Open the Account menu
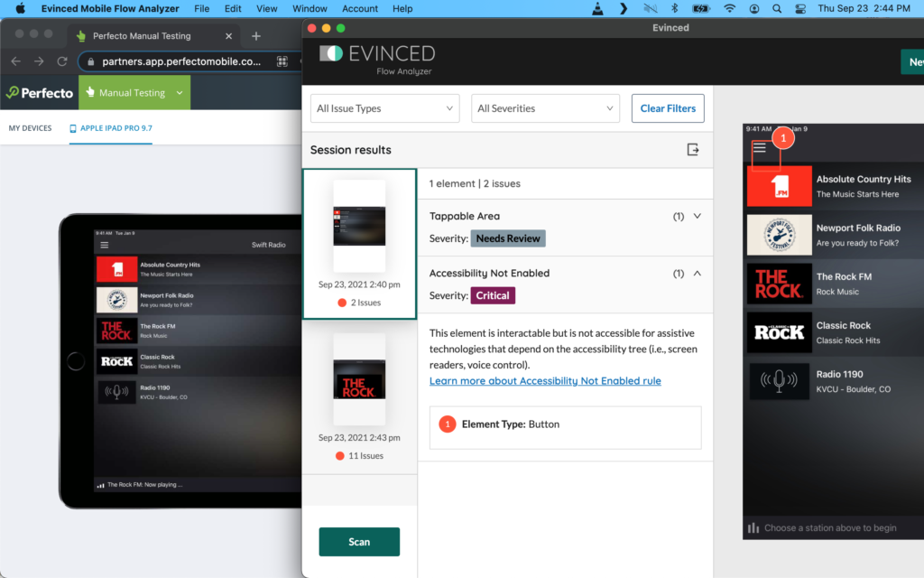Screen dimensions: 924x578 (x=359, y=8)
